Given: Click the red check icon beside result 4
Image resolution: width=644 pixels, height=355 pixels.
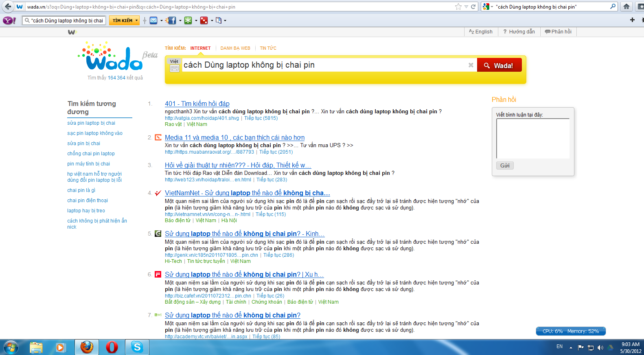Looking at the screenshot, I should point(158,193).
